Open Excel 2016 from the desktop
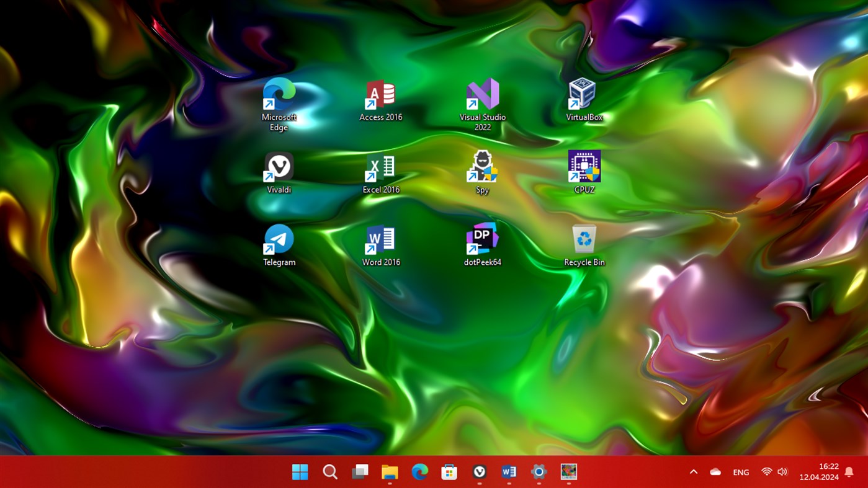This screenshot has width=868, height=488. coord(380,167)
